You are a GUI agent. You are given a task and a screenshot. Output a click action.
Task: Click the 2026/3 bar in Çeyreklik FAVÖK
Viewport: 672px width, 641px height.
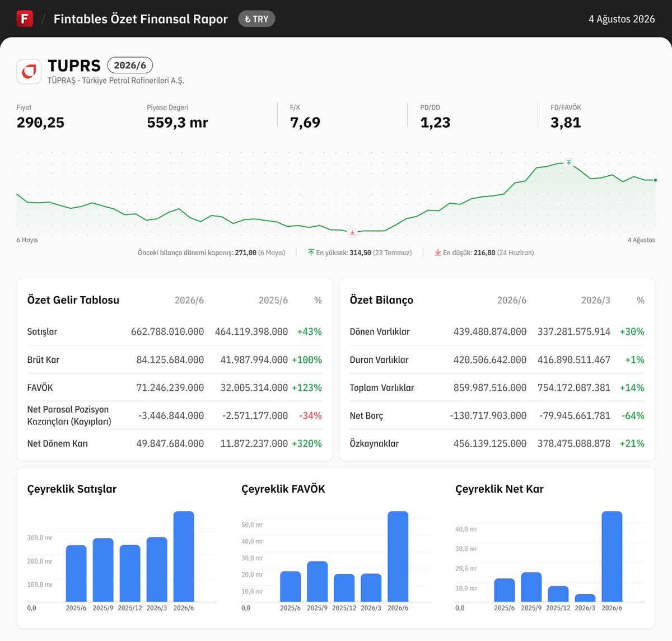pos(371,588)
